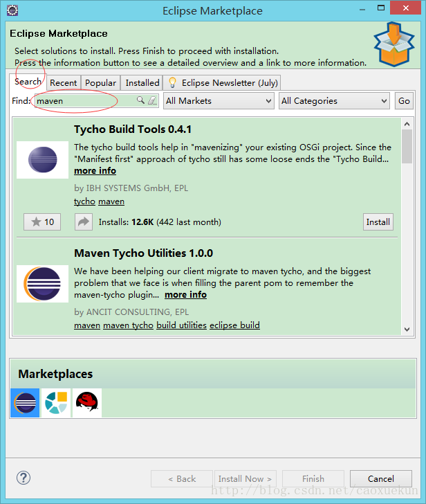Open the All Categories dropdown
Viewport: 426px width, 504px height.
pyautogui.click(x=334, y=101)
